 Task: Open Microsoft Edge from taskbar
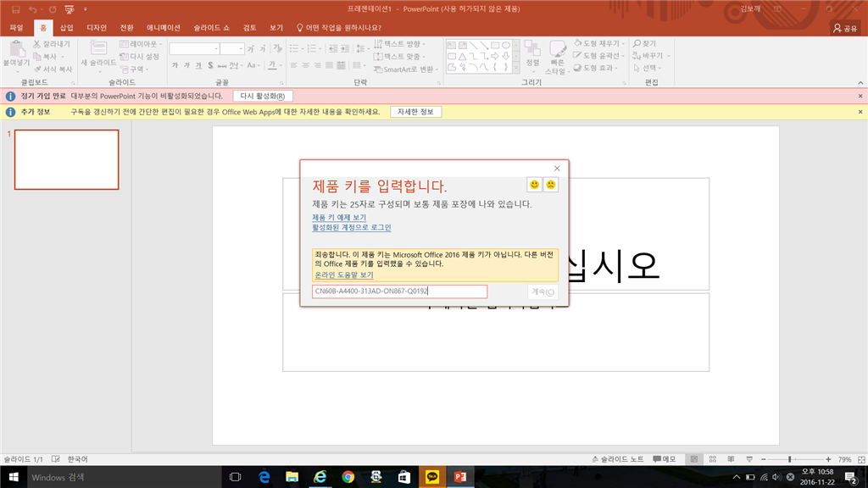(264, 477)
